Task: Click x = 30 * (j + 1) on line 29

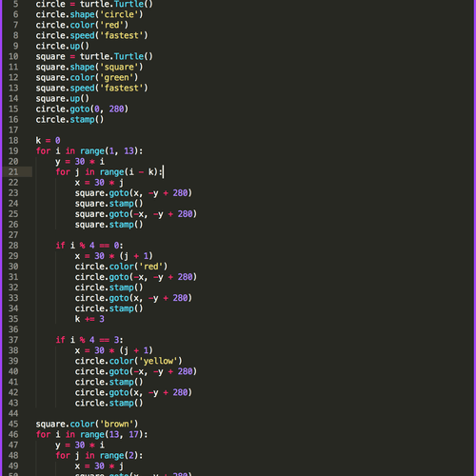Action: pos(114,256)
